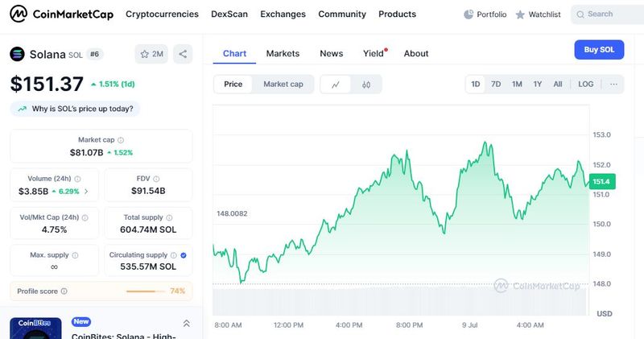
Task: Click the Market cap info icon
Action: (x=121, y=140)
